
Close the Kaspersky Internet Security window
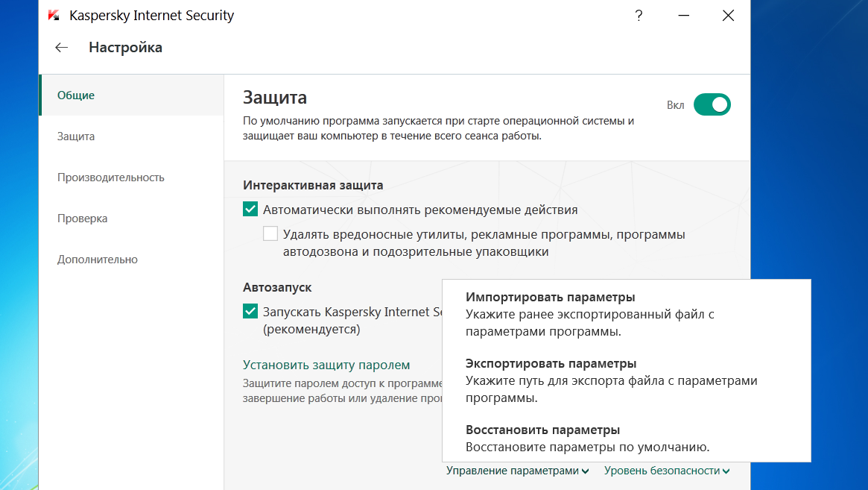(728, 16)
